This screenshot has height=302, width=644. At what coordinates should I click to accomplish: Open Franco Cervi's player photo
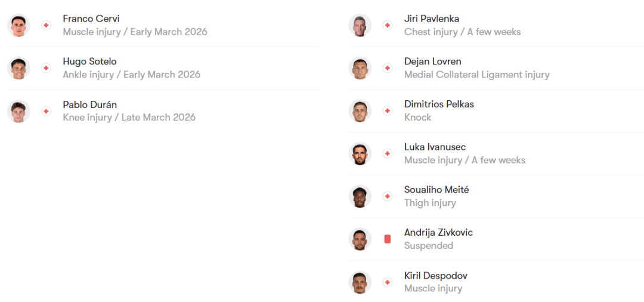click(18, 25)
